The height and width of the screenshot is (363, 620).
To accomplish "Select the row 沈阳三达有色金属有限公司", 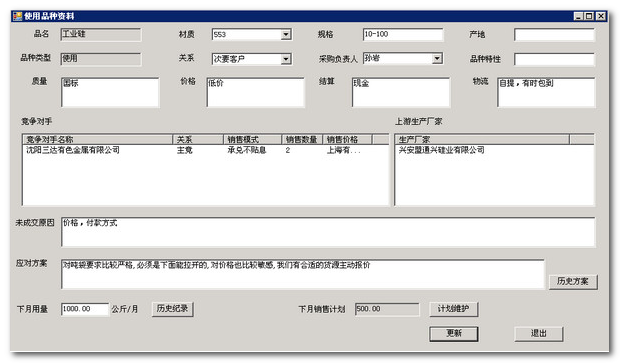I will [205, 150].
